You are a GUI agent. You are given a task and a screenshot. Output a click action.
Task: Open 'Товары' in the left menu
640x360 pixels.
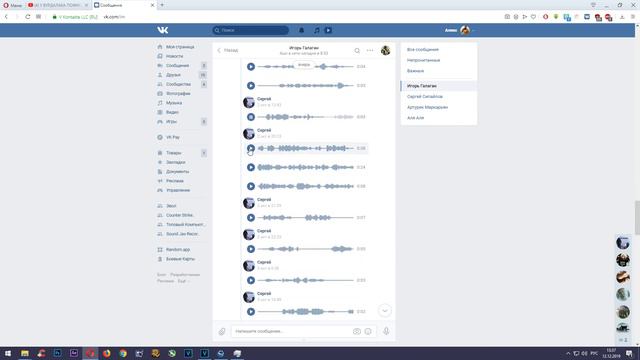pos(173,153)
